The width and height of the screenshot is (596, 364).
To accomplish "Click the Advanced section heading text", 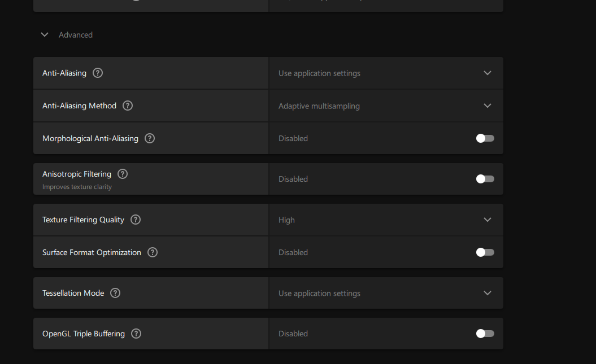I will (x=76, y=35).
